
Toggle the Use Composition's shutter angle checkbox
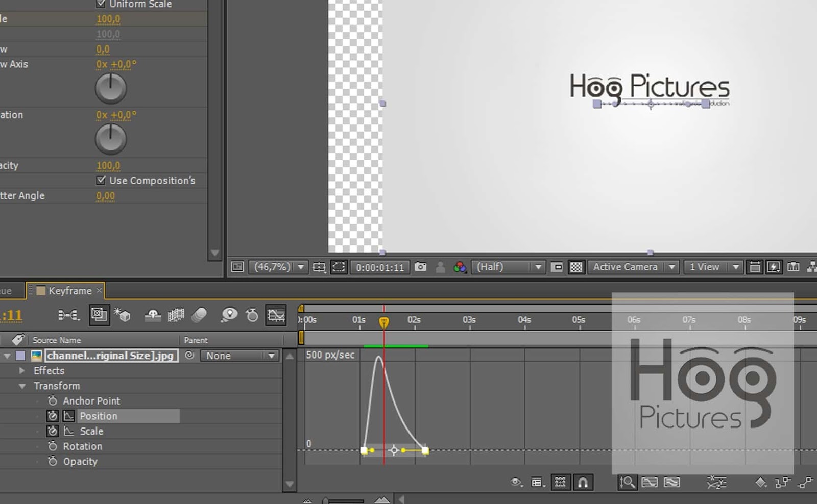pyautogui.click(x=100, y=180)
